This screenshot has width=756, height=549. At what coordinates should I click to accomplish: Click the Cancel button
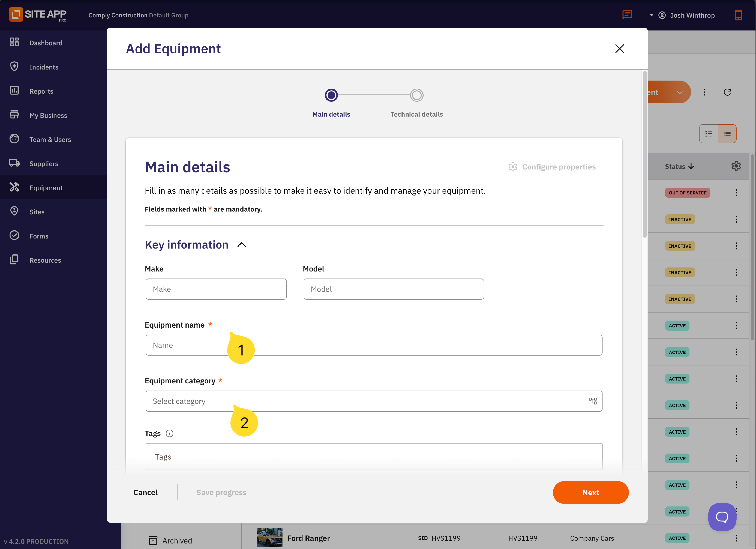[x=145, y=492]
